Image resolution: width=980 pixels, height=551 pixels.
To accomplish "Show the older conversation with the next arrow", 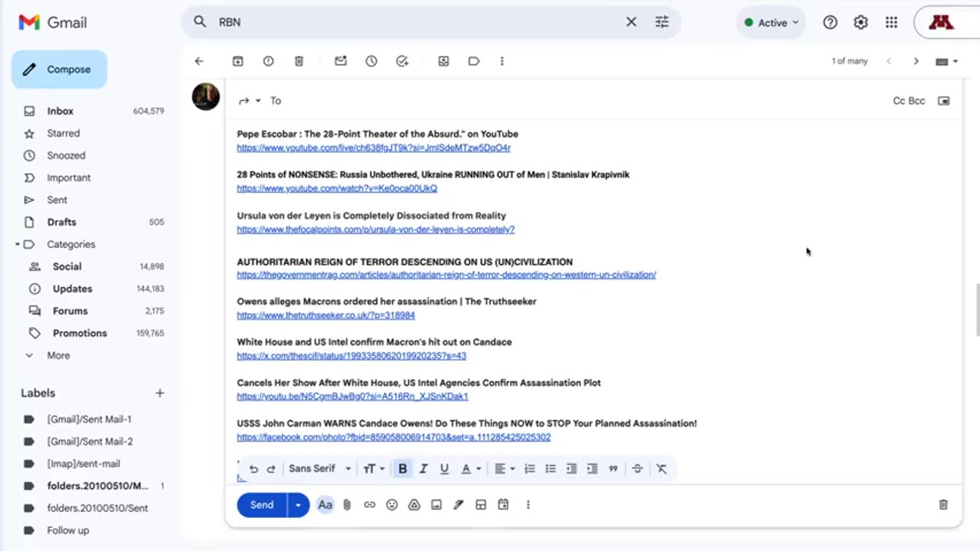I will [916, 61].
